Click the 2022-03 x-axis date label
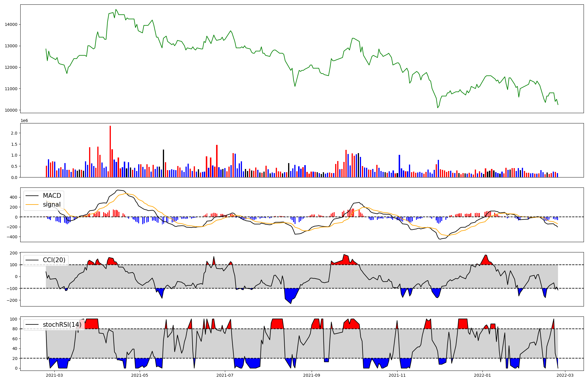Viewport: 588px width, 382px height. pyautogui.click(x=565, y=375)
